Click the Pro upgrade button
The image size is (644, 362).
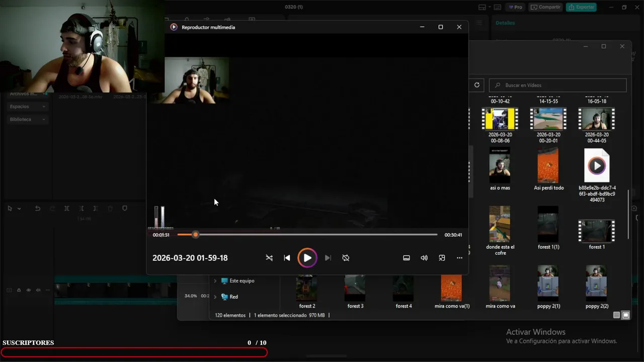pyautogui.click(x=515, y=7)
